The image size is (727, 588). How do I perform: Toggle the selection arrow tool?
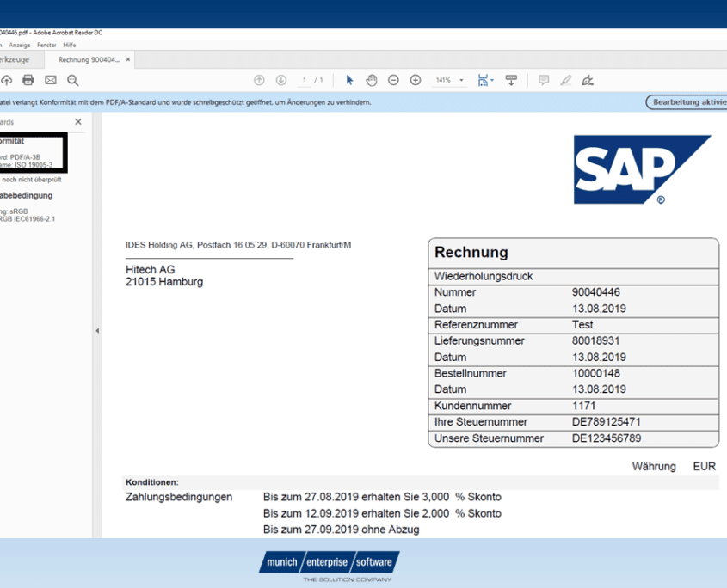point(349,80)
